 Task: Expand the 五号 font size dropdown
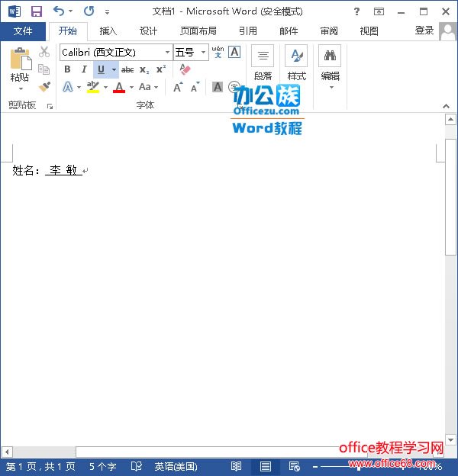coord(204,52)
